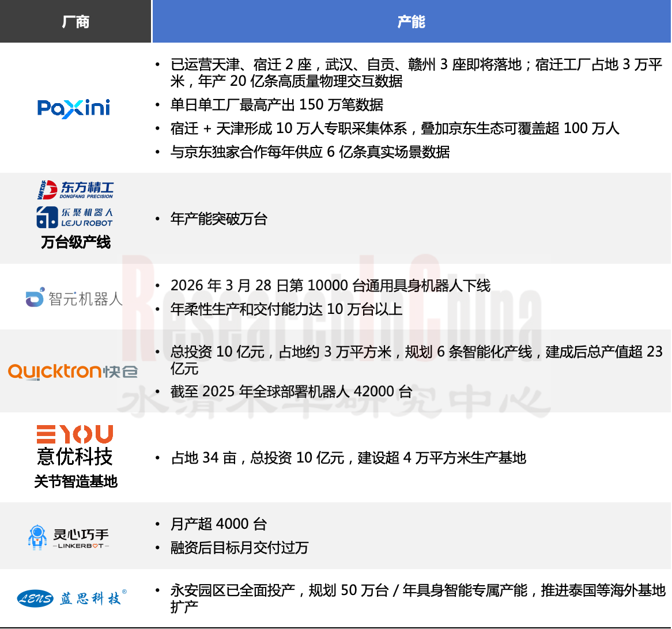This screenshot has width=672, height=629.
Task: Select the 厂商 column header
Action: point(75,21)
